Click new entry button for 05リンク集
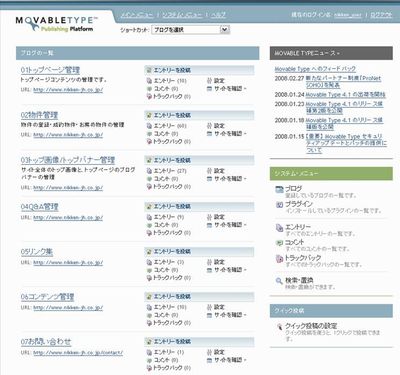This screenshot has width=400, height=375. click(x=199, y=252)
